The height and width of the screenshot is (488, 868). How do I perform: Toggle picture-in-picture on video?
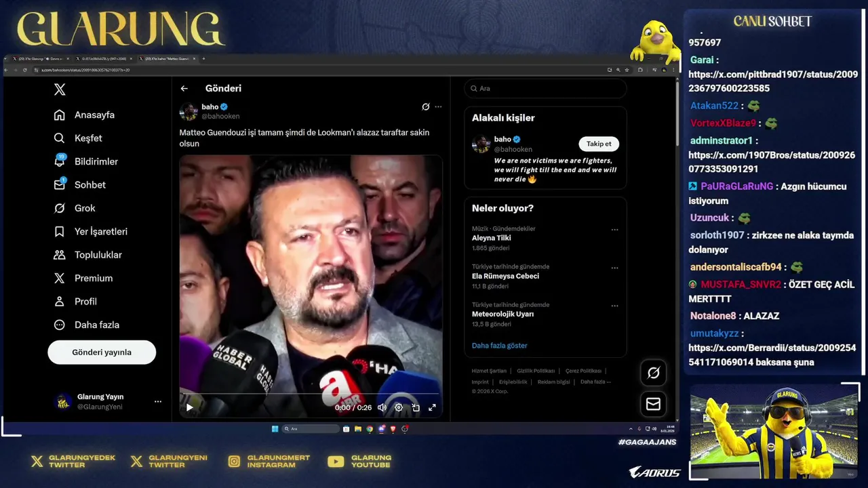tap(416, 407)
